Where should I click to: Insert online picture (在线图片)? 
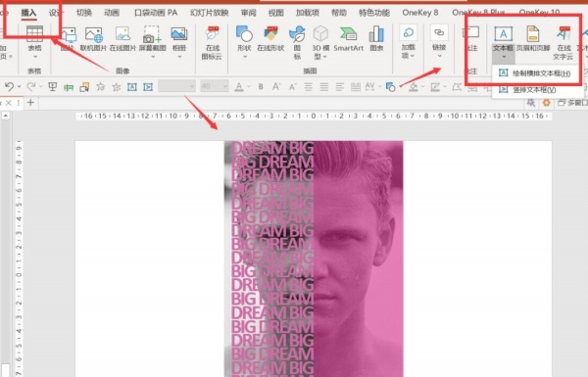[122, 39]
